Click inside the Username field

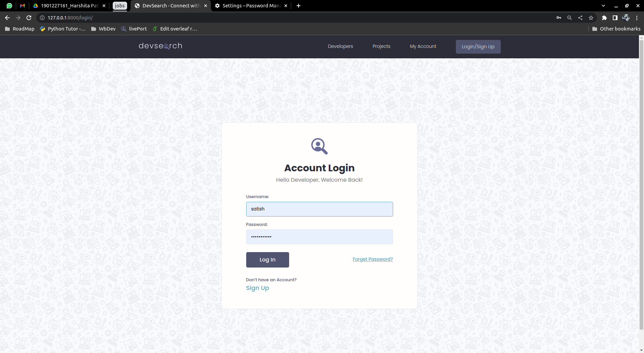pyautogui.click(x=319, y=209)
